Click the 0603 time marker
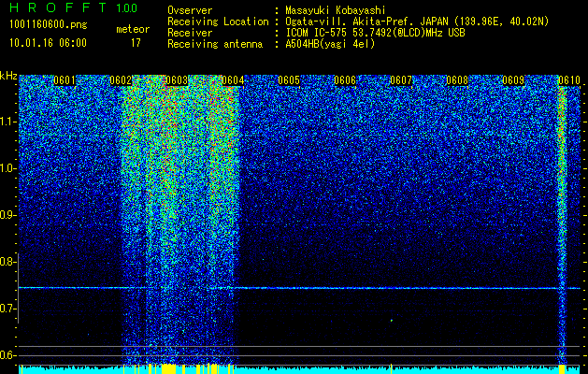The width and height of the screenshot is (588, 374). [x=177, y=80]
